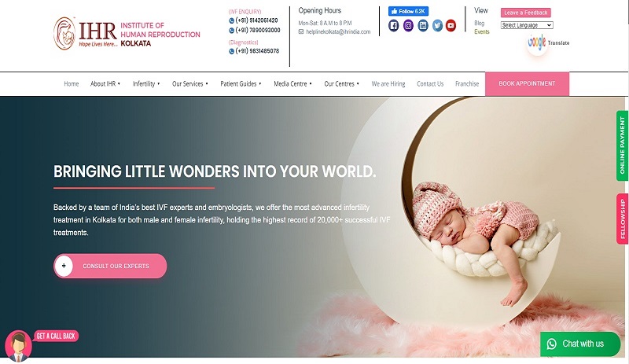Expand the Our Services menu
This screenshot has height=364, width=629.
click(190, 84)
